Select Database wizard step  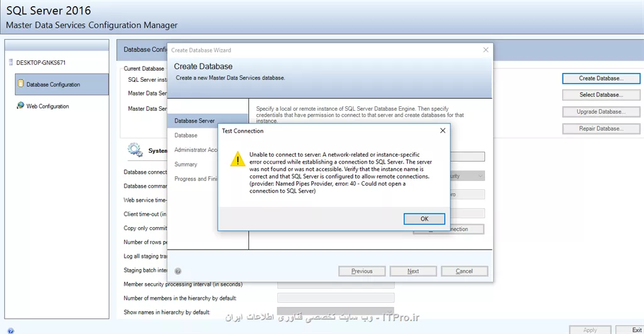coord(186,135)
